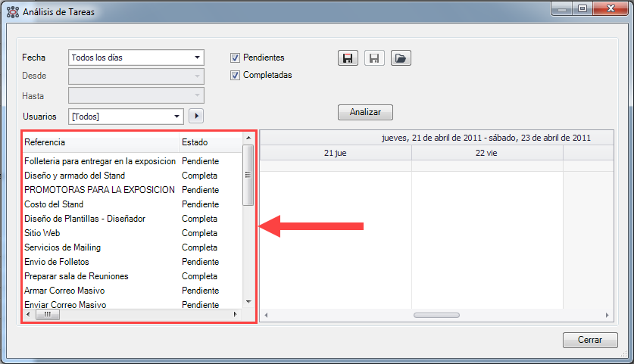Click the calendar's horizontal scrollbar thumb
Screen dimensions: 634x364
pos(437,315)
